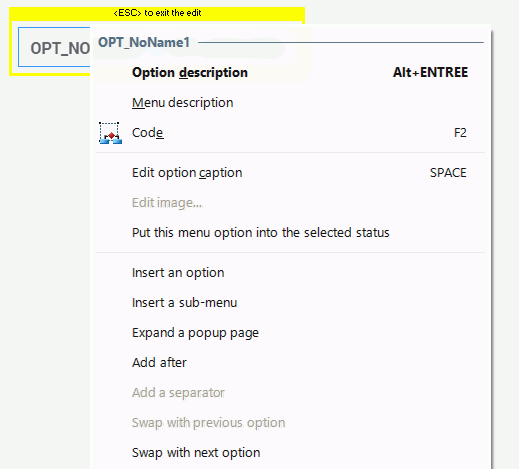Click the disabled Add a separator entry
Viewport: 519px width, 469px height.
tap(290, 393)
